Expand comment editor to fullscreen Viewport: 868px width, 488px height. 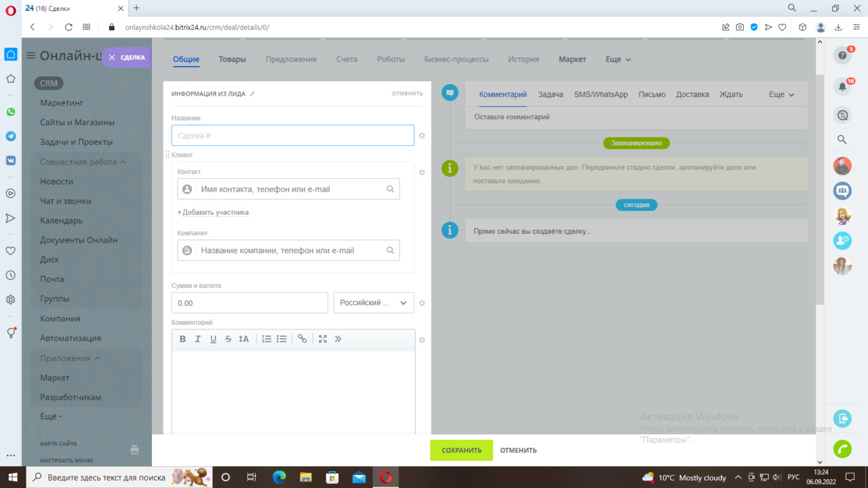[323, 339]
